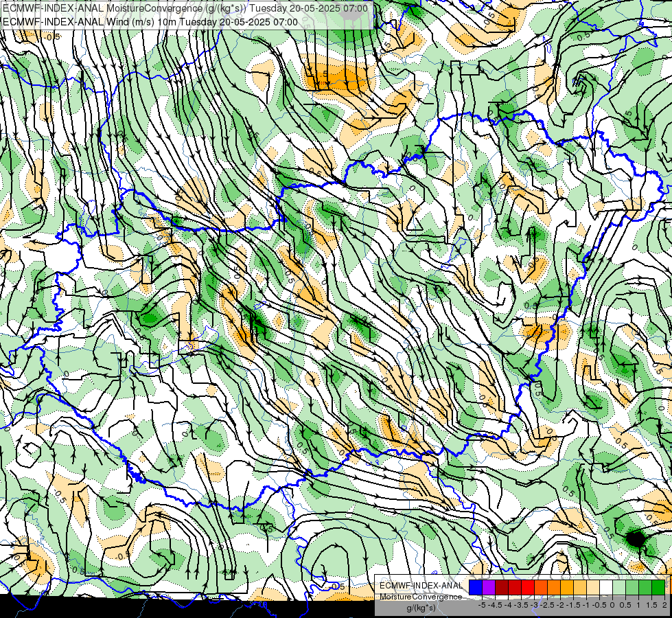Select the bright red swatch ending at -3
Image resolution: width=672 pixels, height=618 pixels.
tap(528, 588)
